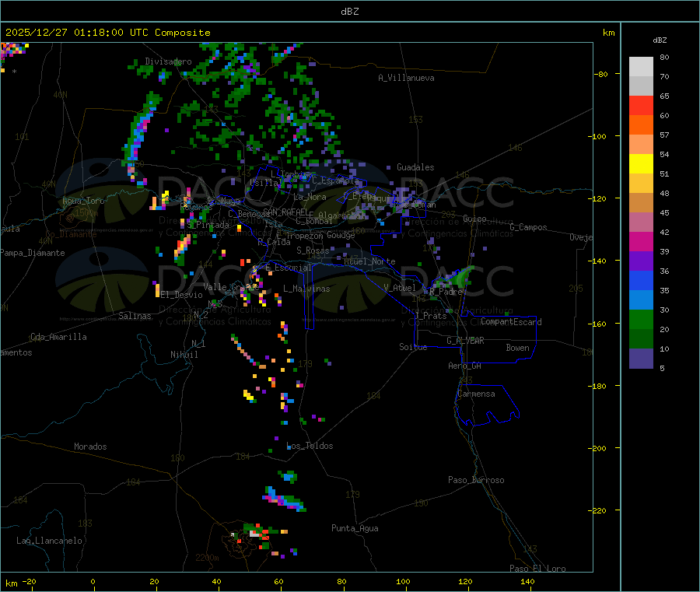
Task: Click the J_Prats location label
Action: tap(431, 316)
